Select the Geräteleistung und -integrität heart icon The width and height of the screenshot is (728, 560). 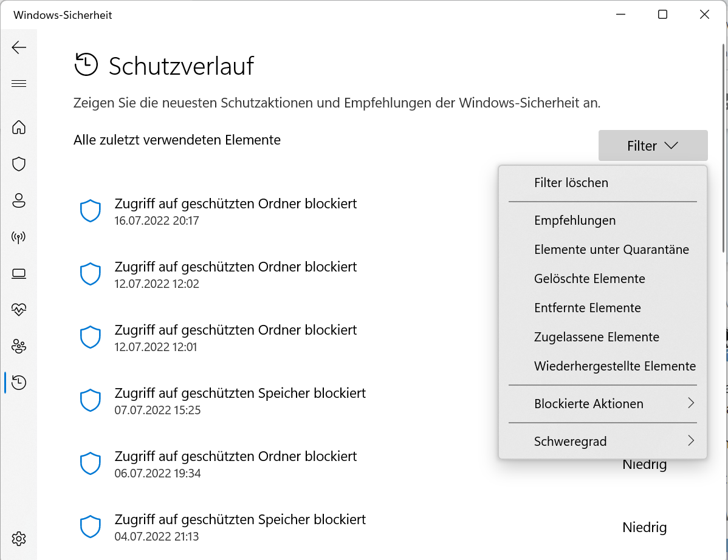click(19, 310)
